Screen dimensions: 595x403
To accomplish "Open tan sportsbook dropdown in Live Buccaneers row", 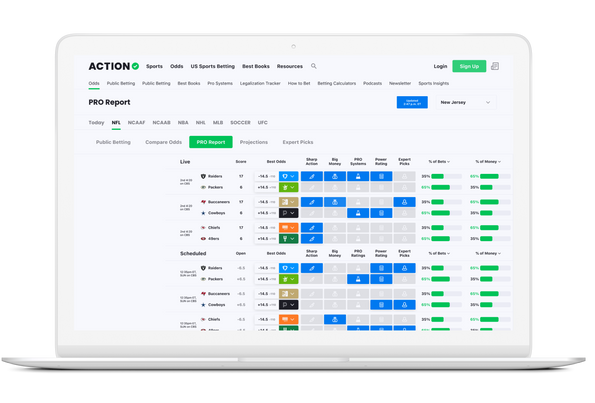I will pyautogui.click(x=289, y=202).
